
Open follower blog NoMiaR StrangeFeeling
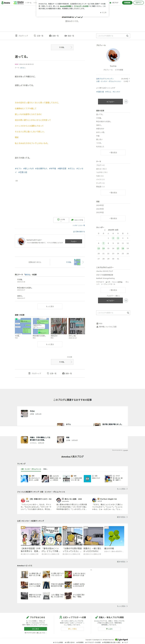pyautogui.click(x=105, y=278)
